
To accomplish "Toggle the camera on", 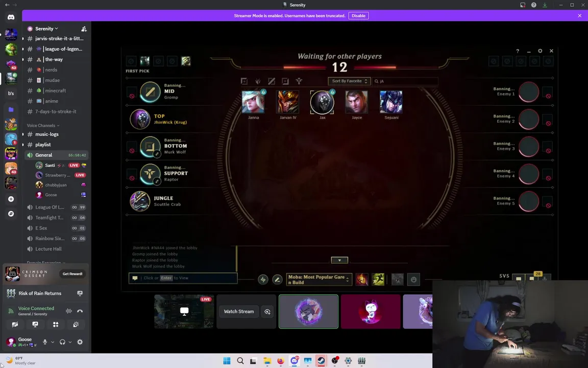I will pos(15,325).
